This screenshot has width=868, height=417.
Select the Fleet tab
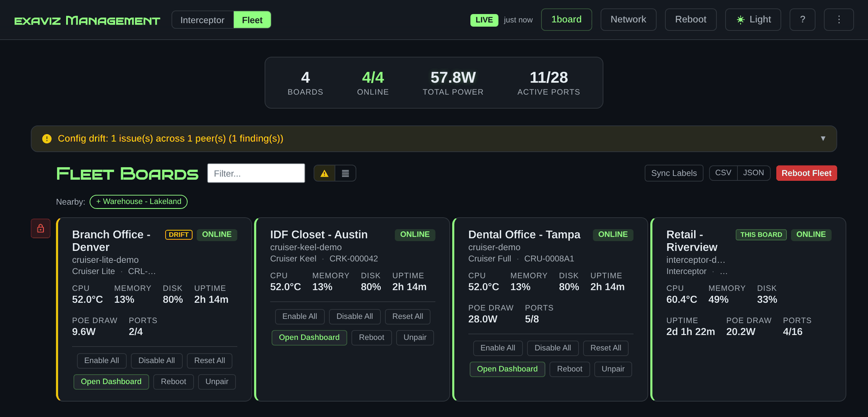252,20
